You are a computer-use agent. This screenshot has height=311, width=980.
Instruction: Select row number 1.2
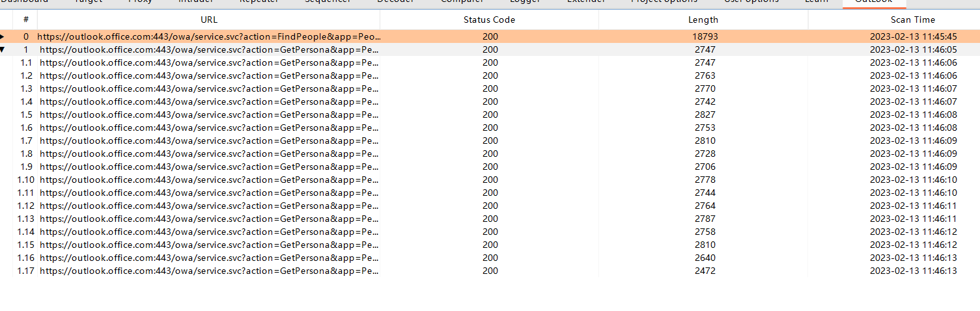[x=26, y=75]
